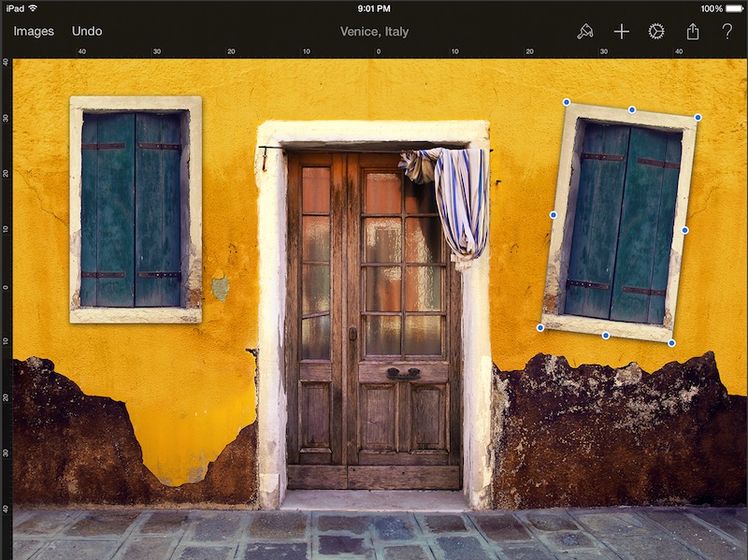The width and height of the screenshot is (748, 560).
Task: Click the bottom-right handle of the selected window
Action: 671,343
